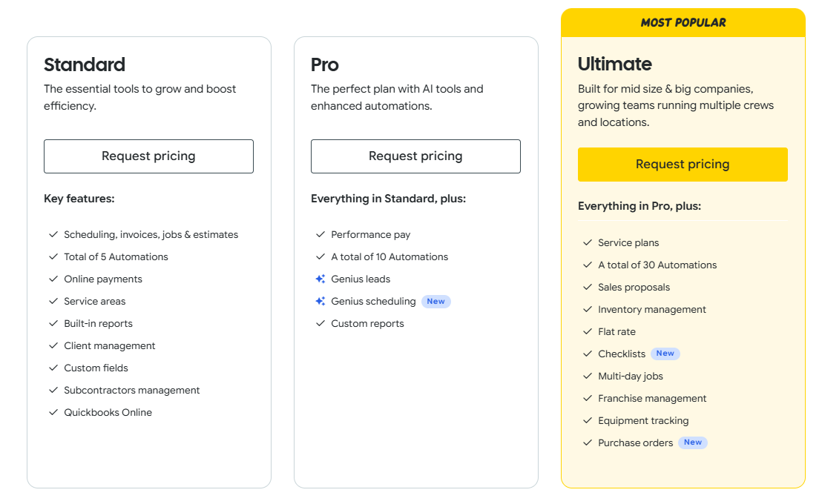Click the checkmark next to Quickbooks Online
Viewport: 822px width, 504px height.
(53, 412)
